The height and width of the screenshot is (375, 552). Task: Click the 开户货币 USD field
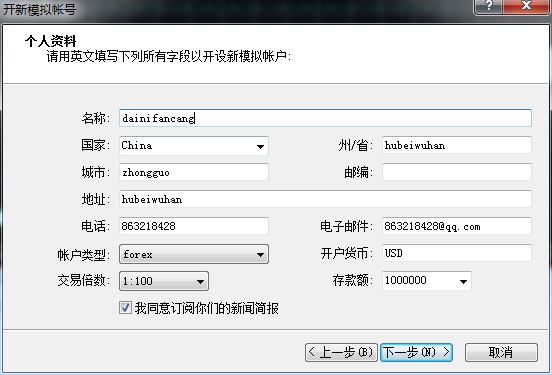coord(457,253)
